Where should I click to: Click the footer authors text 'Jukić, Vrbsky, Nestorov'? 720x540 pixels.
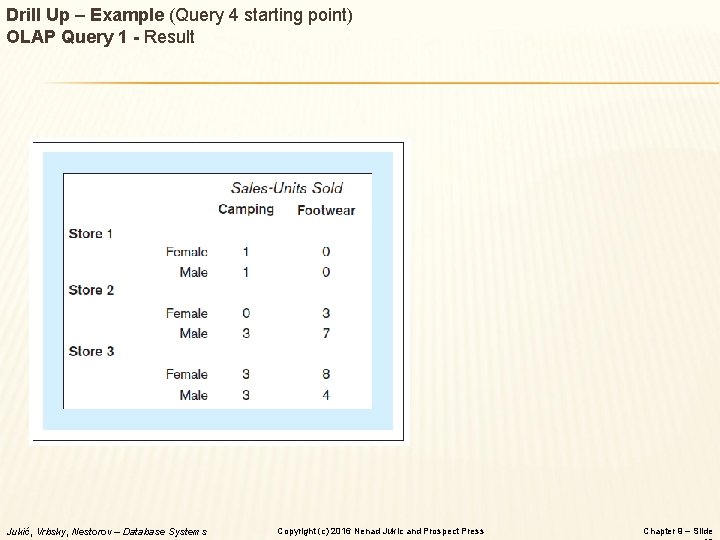pos(58,532)
